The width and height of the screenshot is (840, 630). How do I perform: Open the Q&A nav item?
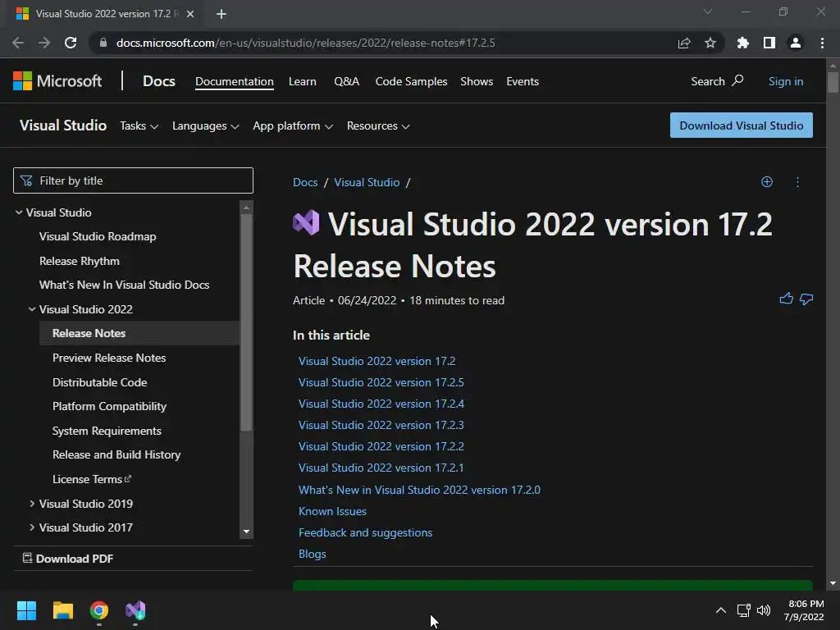(347, 81)
